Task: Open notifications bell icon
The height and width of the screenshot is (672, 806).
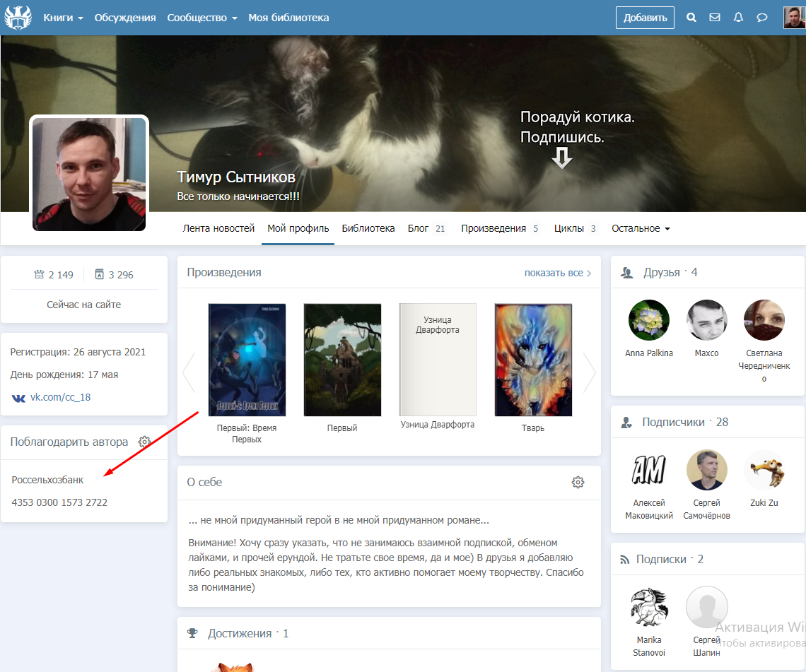Action: click(739, 18)
